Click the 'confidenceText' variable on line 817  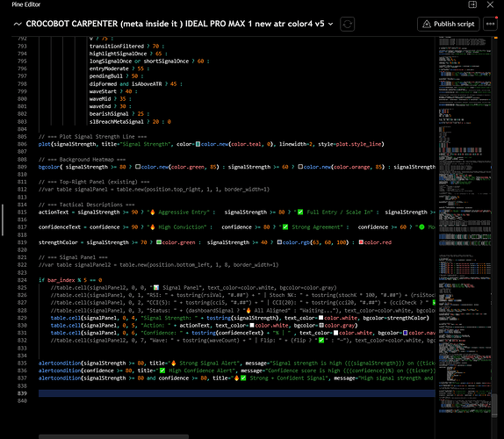(x=60, y=227)
